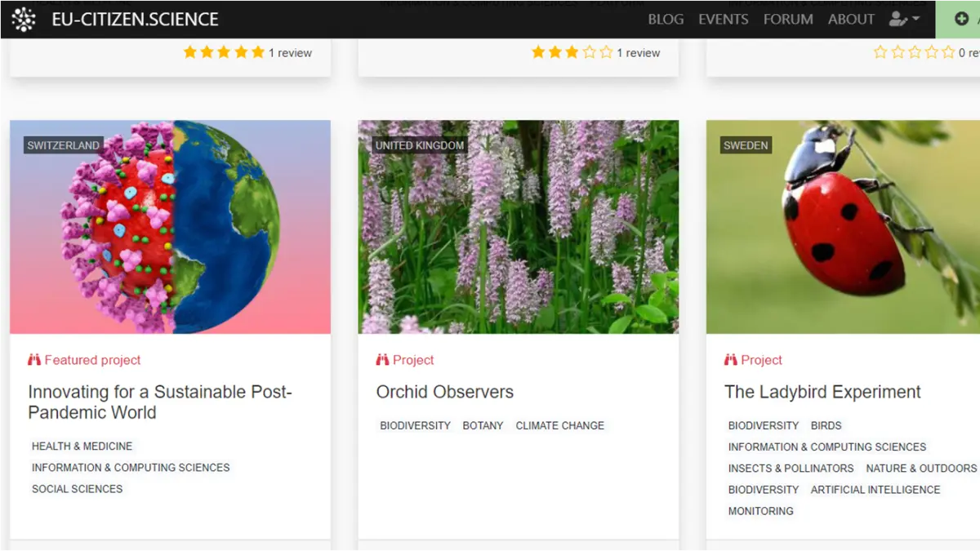Filter by the Botany tag
The image size is (980, 551).
coord(483,425)
